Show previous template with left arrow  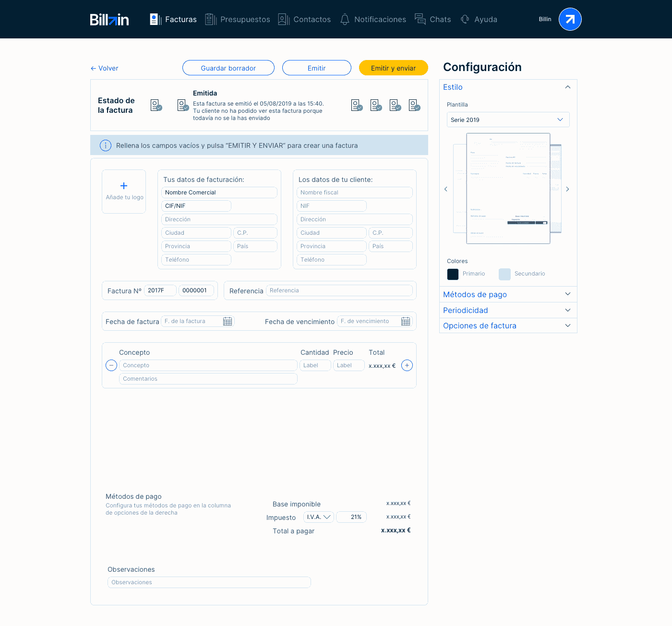[x=446, y=189]
